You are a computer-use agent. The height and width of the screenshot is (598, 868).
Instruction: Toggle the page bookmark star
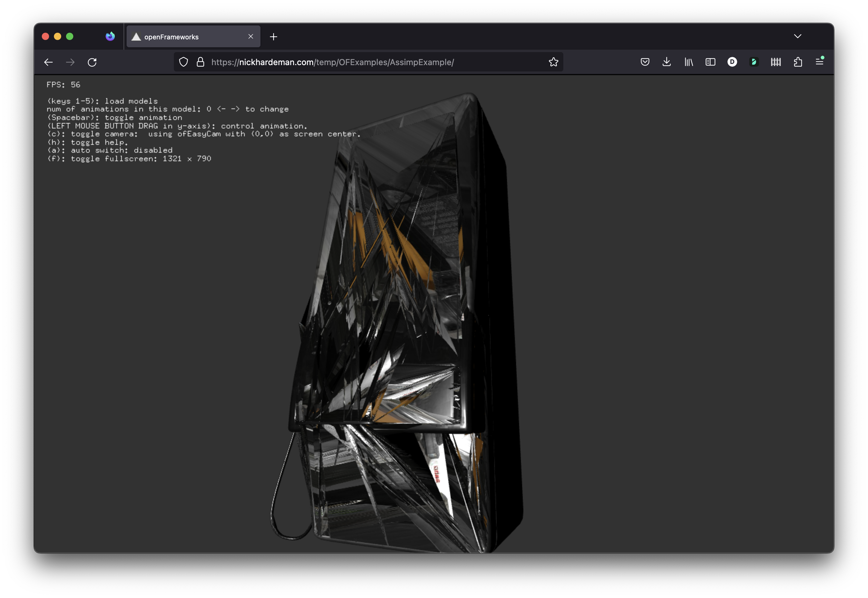point(553,62)
